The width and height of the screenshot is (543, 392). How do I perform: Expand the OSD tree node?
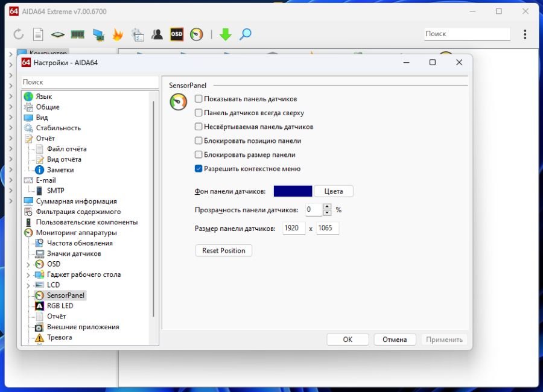28,265
